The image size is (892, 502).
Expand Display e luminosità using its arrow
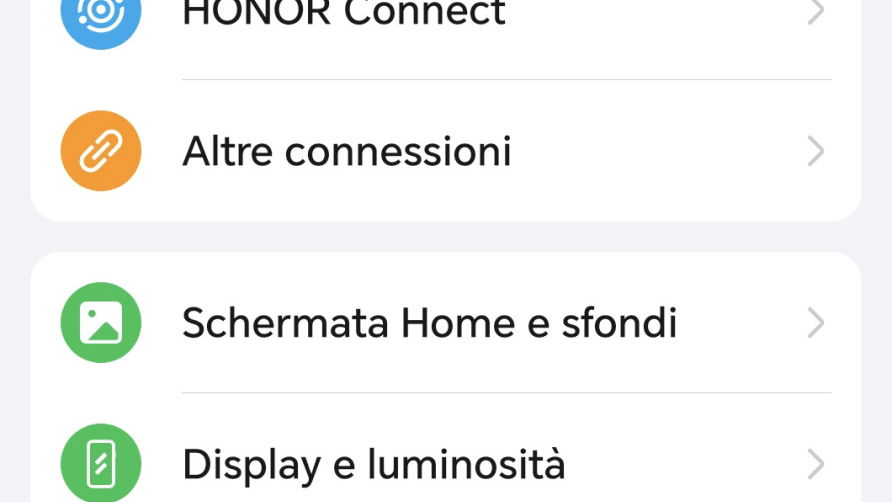pos(816,465)
